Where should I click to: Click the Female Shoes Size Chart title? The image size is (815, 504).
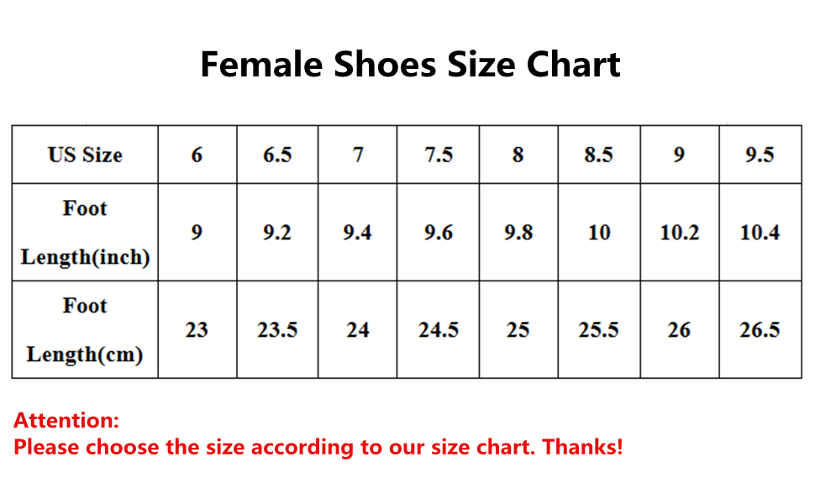[x=410, y=65]
